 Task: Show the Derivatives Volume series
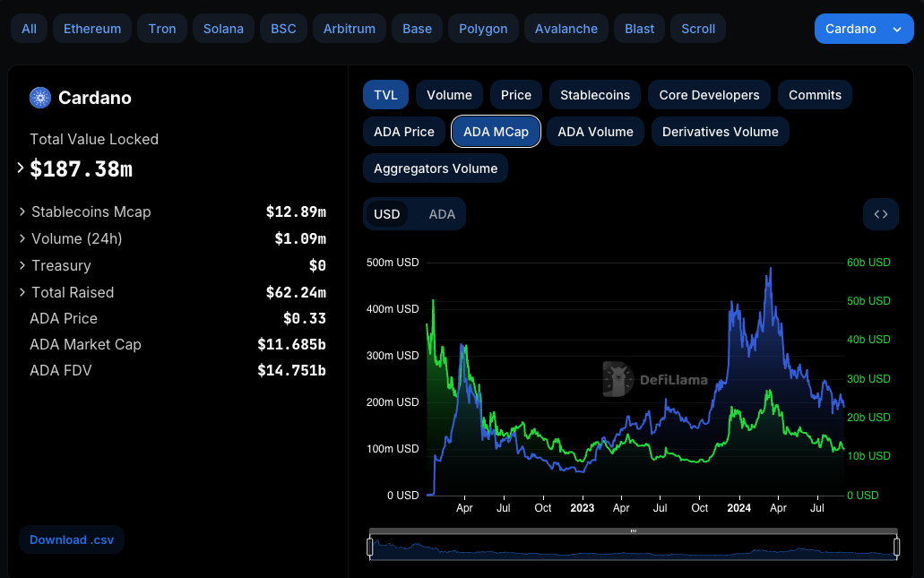point(720,132)
